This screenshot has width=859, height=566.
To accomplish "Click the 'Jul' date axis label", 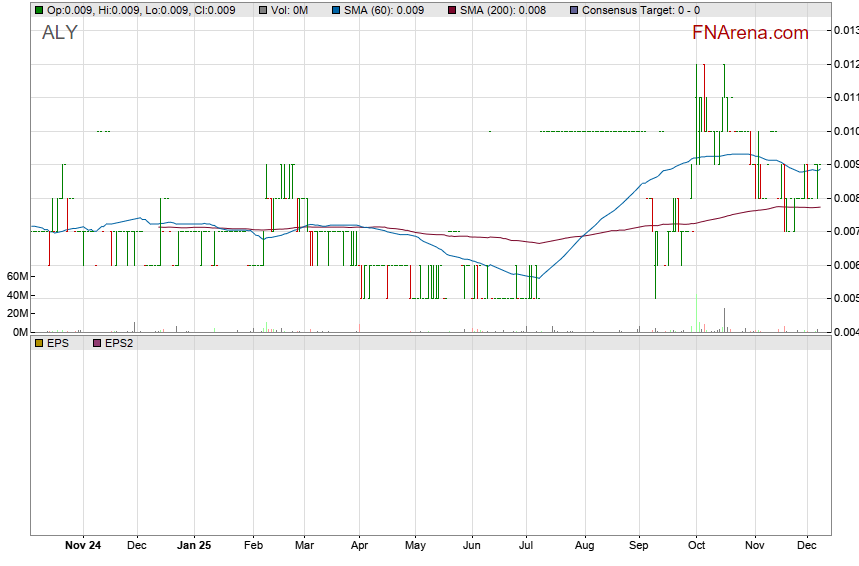I will [526, 546].
